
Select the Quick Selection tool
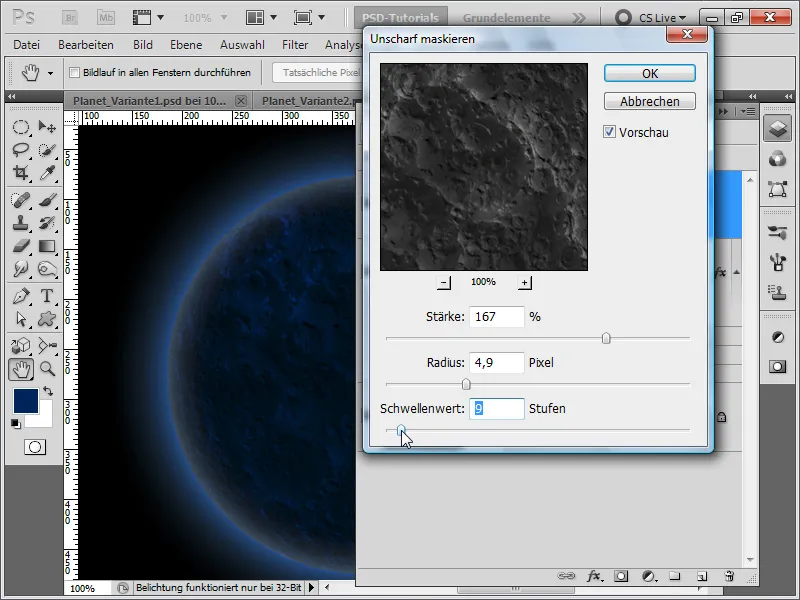coord(47,150)
